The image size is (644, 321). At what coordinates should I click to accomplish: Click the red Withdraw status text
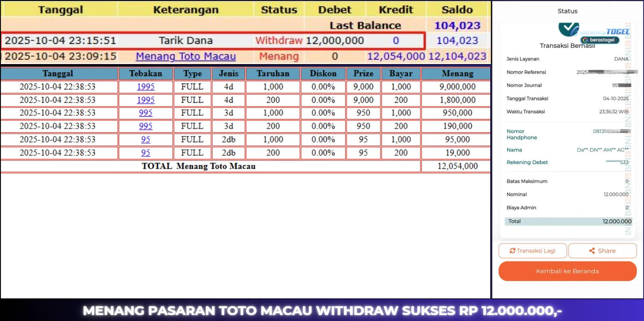(x=279, y=41)
